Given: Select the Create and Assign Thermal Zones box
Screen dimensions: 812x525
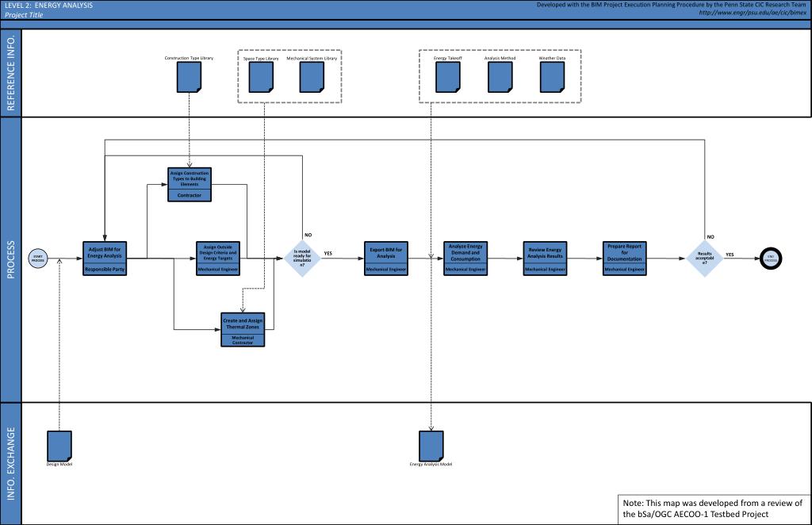Looking at the screenshot, I should pyautogui.click(x=243, y=330).
